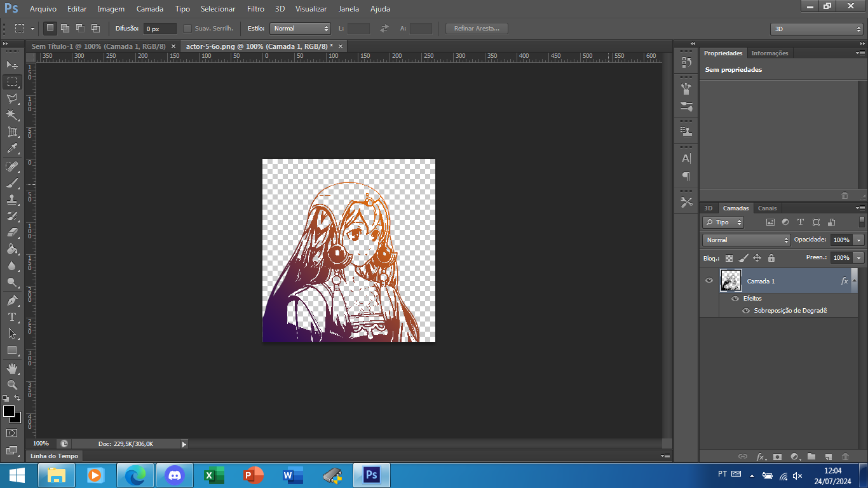Lock all with padlock icon
This screenshot has width=868, height=488.
pos(771,258)
